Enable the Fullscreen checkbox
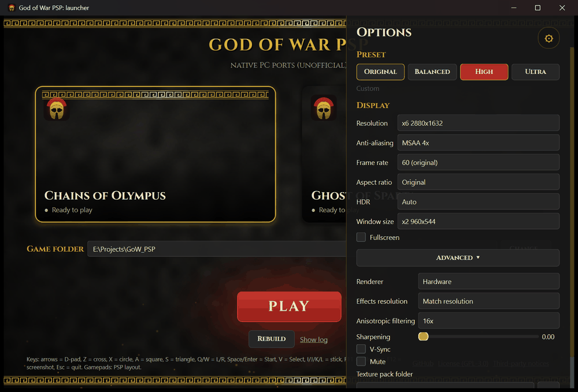The height and width of the screenshot is (392, 578). click(x=361, y=237)
